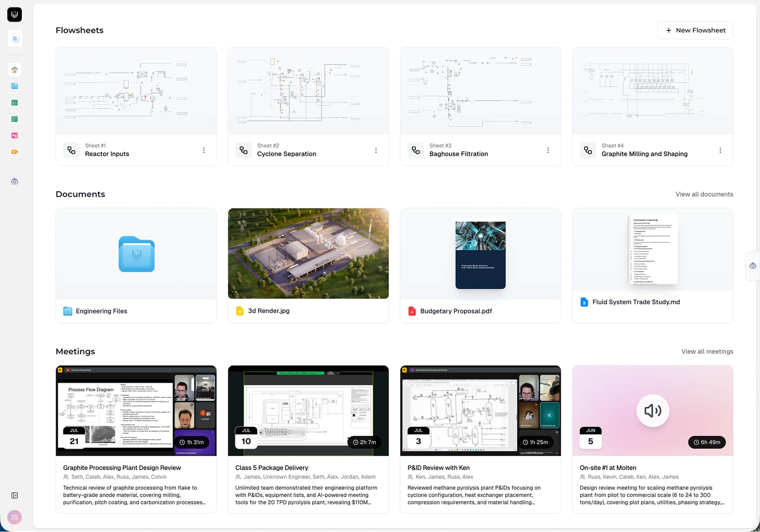Open the 3d Render.jpg thumbnail
The image size is (760, 532).
pyautogui.click(x=308, y=253)
